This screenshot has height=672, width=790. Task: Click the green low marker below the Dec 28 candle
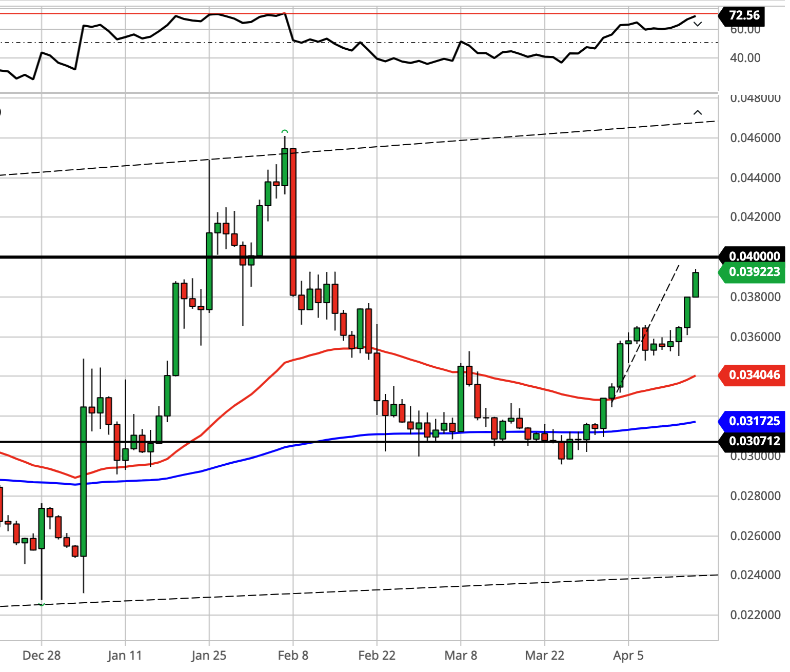coord(42,605)
